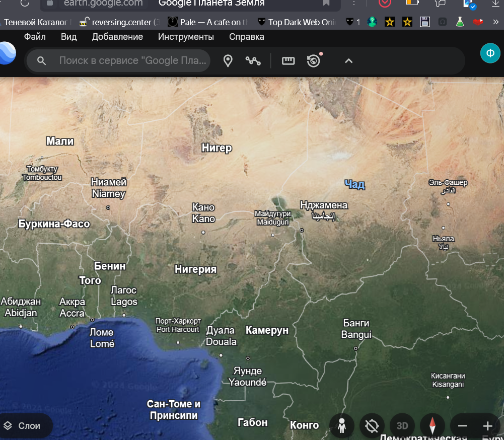
Task: Zoom in with the plus button
Action: [x=487, y=426]
